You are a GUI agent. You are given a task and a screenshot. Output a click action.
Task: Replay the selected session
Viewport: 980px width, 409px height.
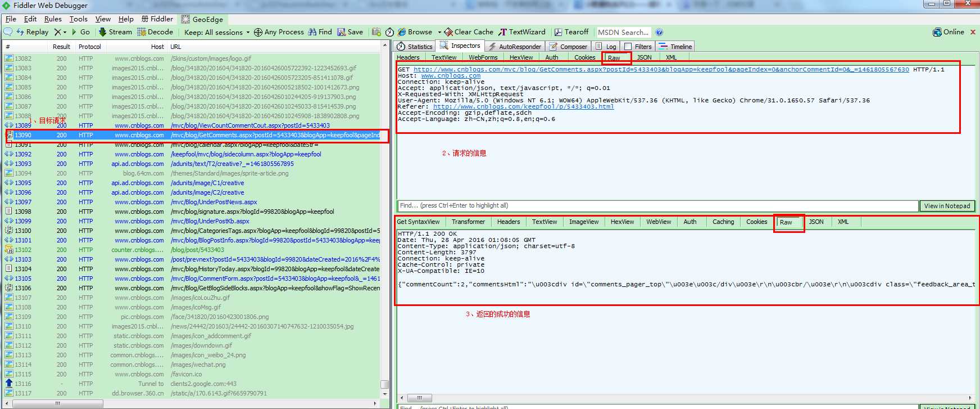[33, 32]
